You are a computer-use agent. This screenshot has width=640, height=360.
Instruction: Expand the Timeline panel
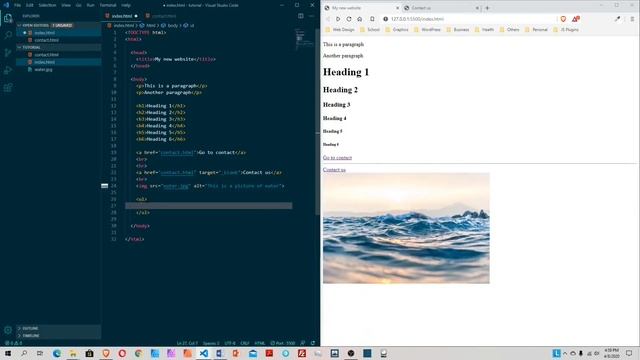point(58,336)
